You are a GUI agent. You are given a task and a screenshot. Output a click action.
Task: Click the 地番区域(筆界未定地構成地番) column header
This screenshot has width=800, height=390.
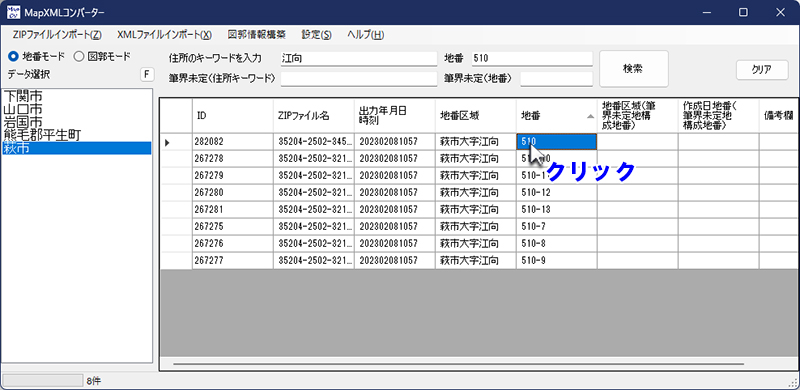(x=638, y=116)
